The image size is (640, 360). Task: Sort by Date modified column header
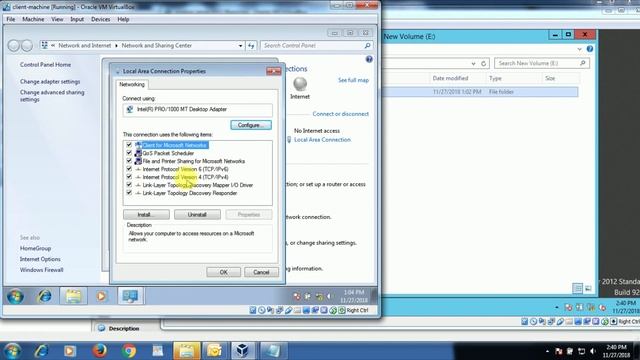coord(450,78)
